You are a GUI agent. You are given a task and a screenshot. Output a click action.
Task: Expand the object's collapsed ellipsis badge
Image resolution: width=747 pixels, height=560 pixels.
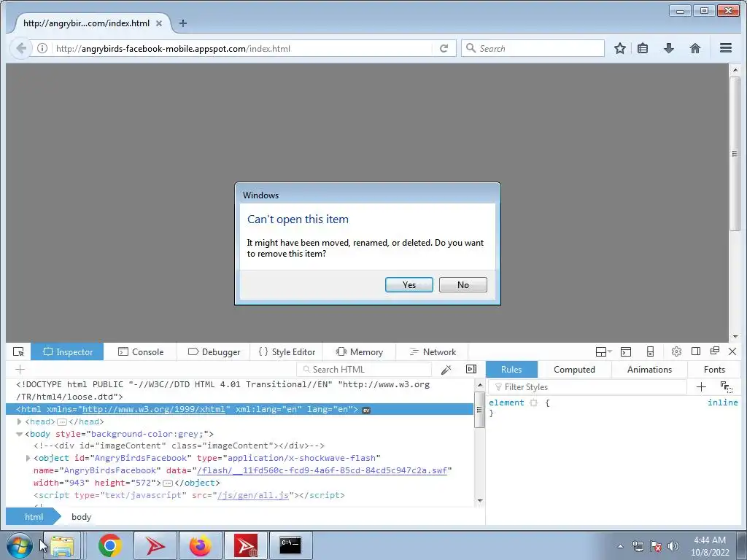(167, 483)
